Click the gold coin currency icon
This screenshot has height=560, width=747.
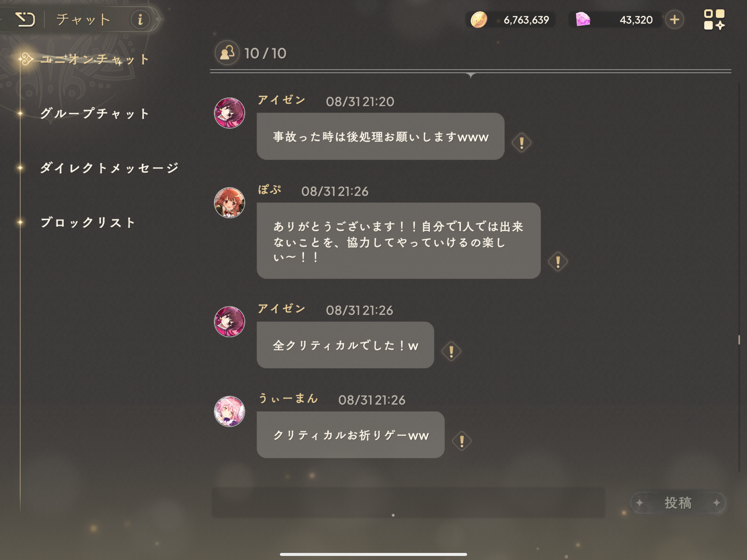point(479,20)
